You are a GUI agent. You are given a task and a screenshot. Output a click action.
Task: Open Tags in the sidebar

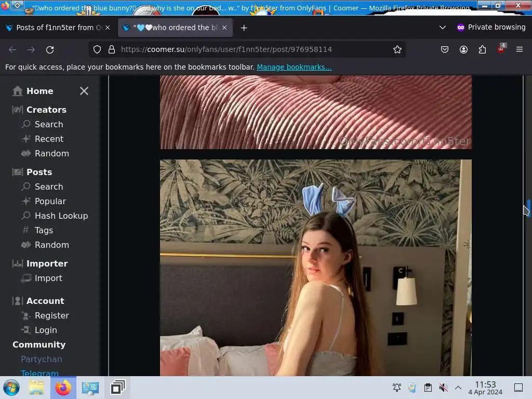44,230
